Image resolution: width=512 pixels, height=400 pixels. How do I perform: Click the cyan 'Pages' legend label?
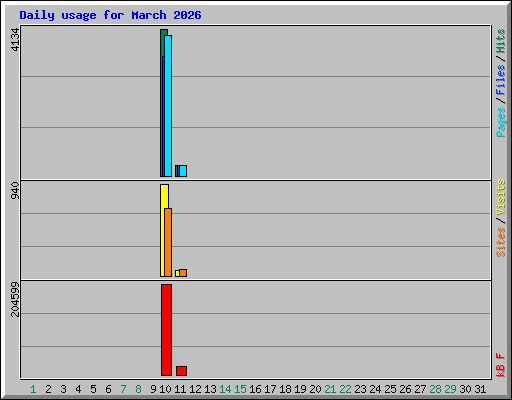click(500, 122)
